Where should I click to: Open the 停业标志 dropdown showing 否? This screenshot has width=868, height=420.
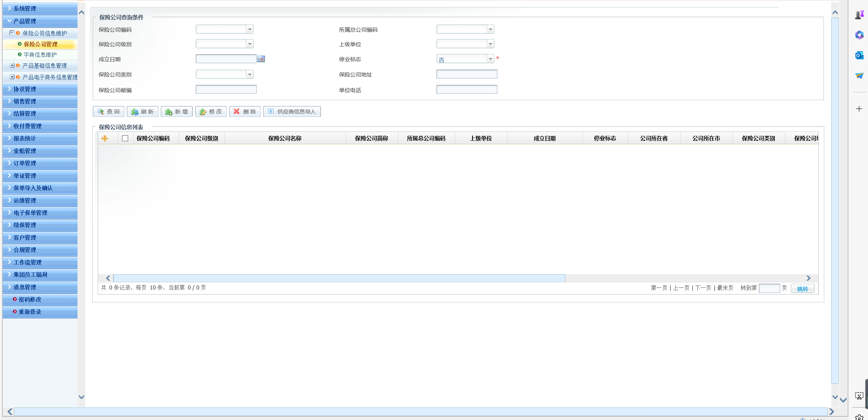point(490,59)
